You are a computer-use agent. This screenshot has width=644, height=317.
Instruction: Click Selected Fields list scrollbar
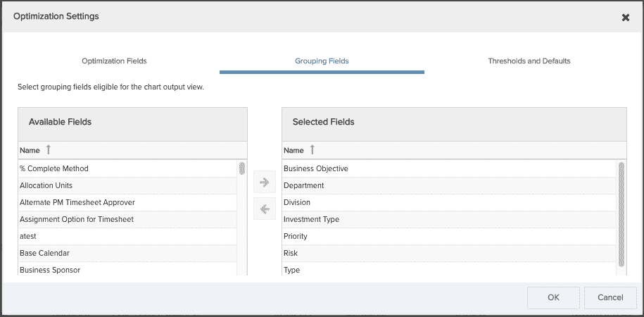coord(621,214)
